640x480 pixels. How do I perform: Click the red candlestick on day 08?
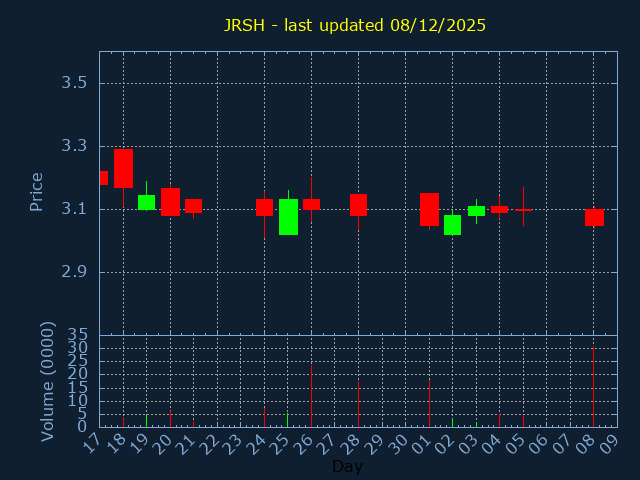[x=594, y=217]
